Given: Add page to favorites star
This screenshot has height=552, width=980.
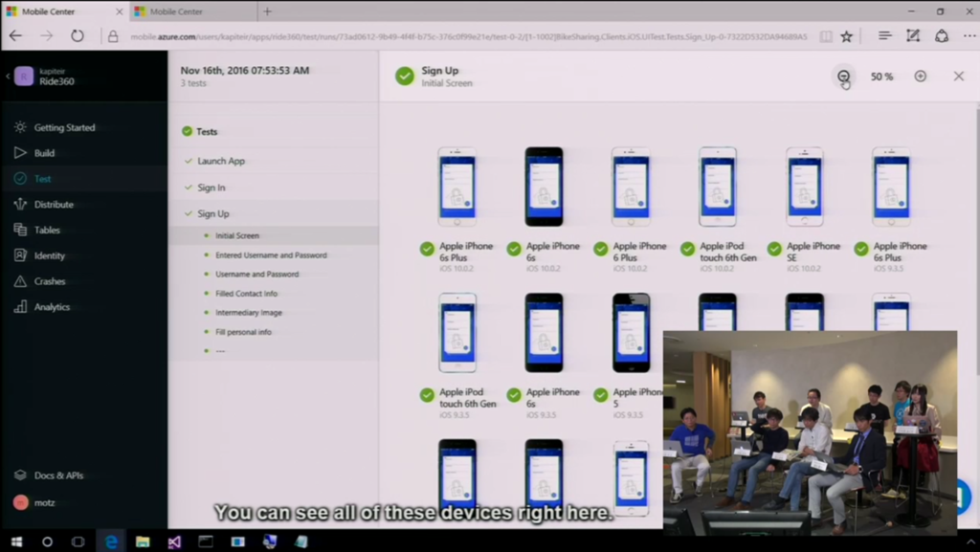Looking at the screenshot, I should pyautogui.click(x=846, y=36).
